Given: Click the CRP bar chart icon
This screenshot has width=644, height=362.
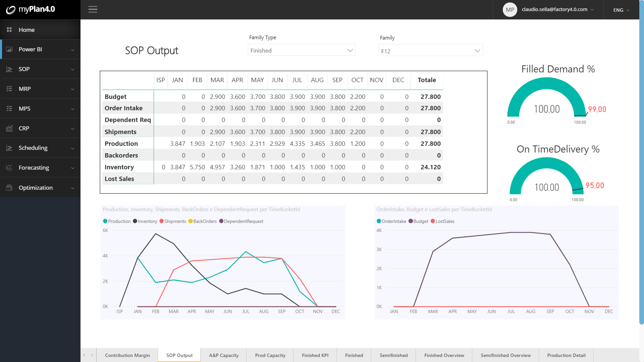Looking at the screenshot, I should pos(9,128).
